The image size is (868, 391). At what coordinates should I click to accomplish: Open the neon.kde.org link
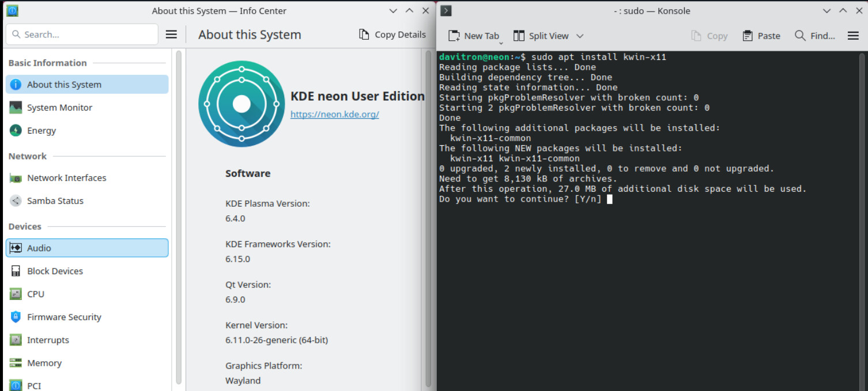[x=334, y=114]
